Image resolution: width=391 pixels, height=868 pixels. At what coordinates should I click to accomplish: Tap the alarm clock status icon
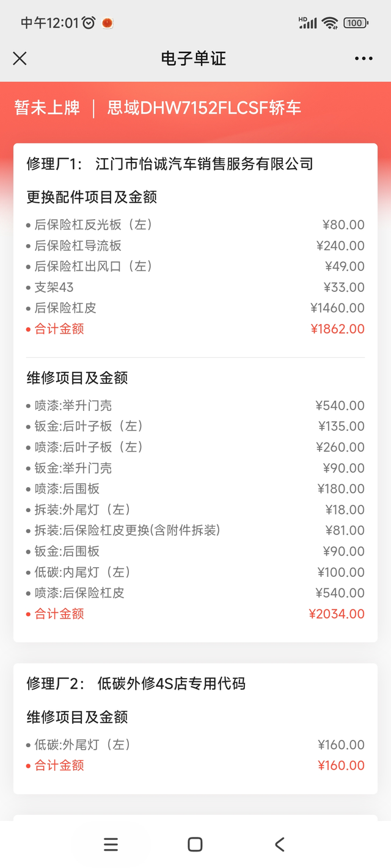89,23
